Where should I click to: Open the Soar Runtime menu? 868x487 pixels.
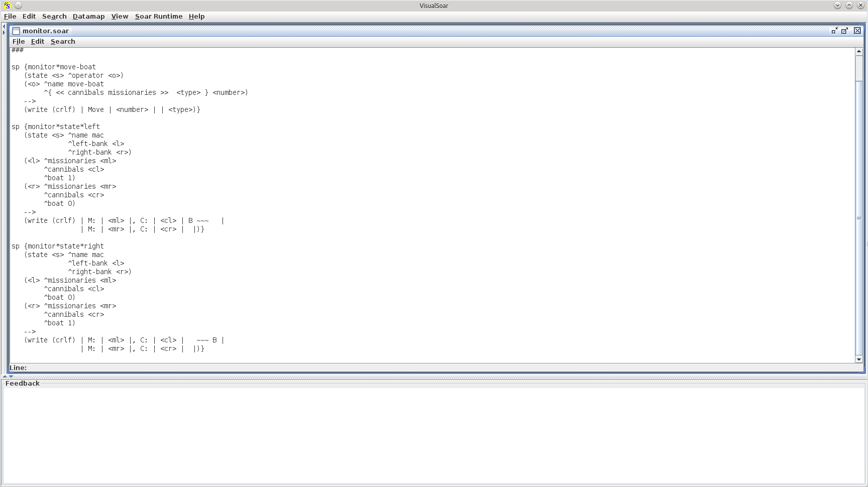[158, 17]
